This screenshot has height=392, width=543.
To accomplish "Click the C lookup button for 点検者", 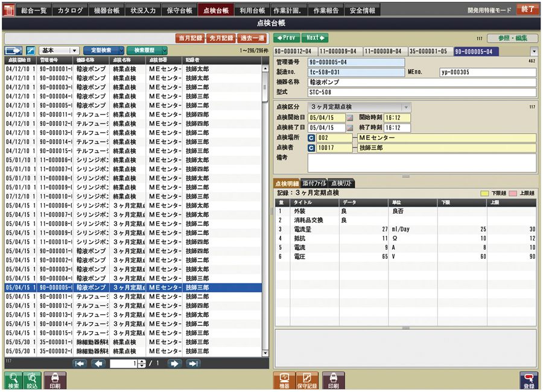I will pos(311,148).
